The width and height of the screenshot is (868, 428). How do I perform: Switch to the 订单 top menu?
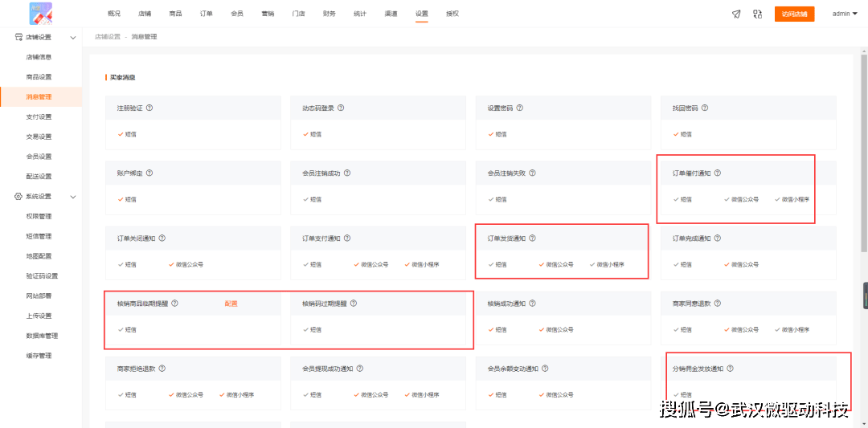click(x=206, y=14)
